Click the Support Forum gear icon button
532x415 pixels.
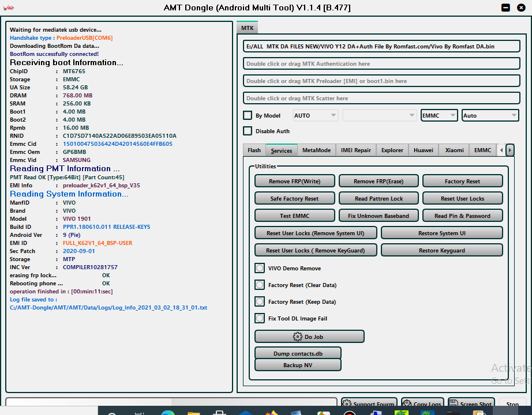(x=368, y=403)
